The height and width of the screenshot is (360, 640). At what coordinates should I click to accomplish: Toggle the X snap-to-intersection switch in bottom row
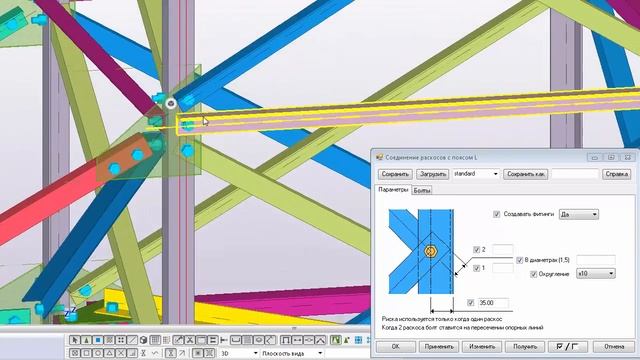121,353
